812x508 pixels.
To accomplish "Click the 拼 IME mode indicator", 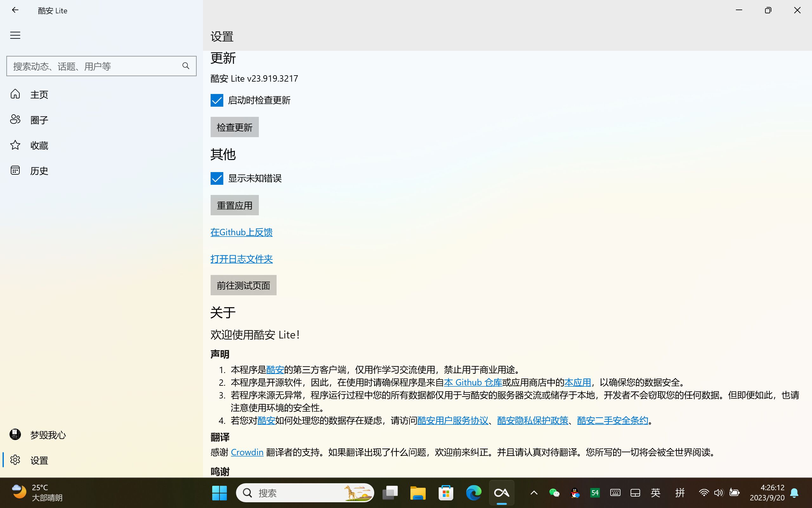I will coord(680,492).
